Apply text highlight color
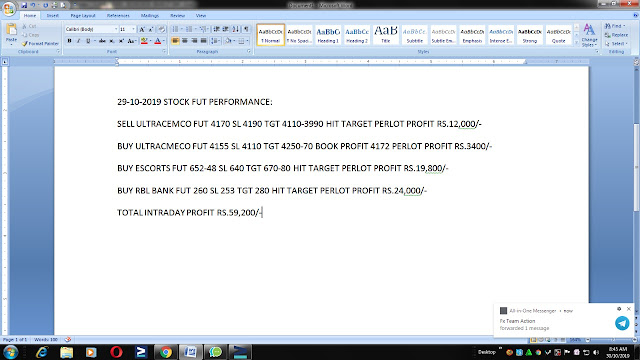The image size is (640, 360). click(x=144, y=41)
